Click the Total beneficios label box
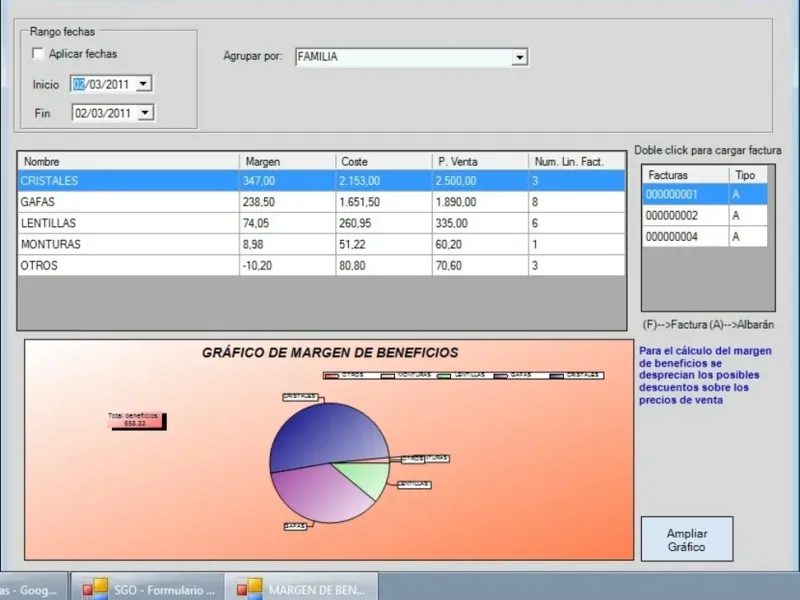 click(x=135, y=420)
